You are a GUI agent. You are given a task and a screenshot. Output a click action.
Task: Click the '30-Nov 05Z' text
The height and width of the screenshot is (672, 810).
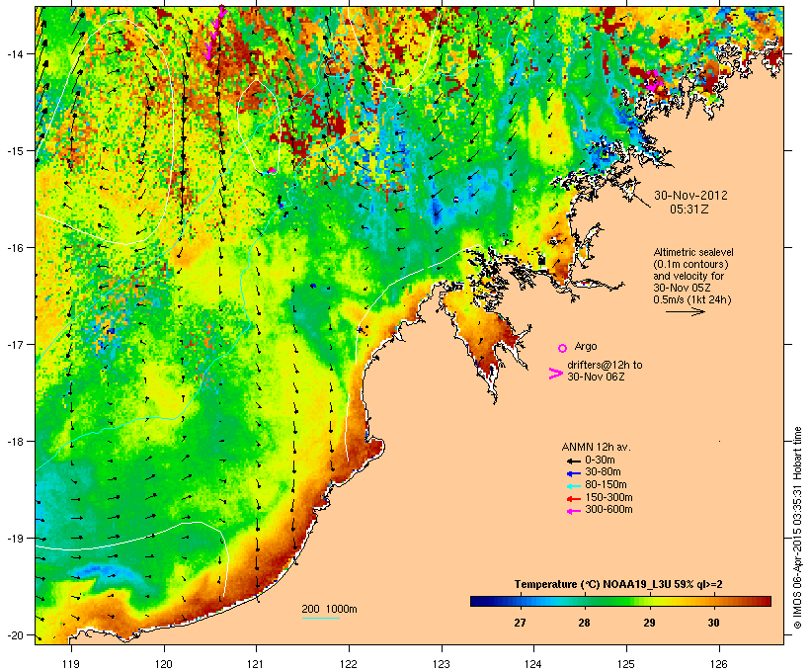tap(681, 288)
